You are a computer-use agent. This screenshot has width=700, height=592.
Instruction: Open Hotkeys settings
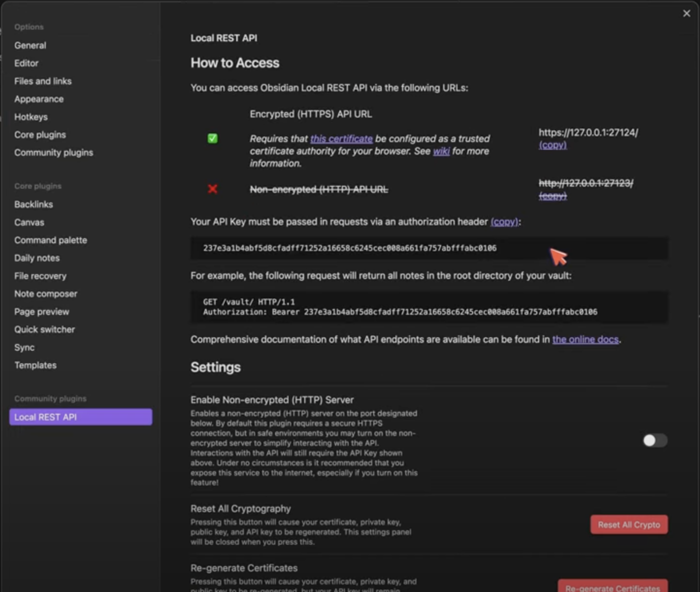(31, 117)
